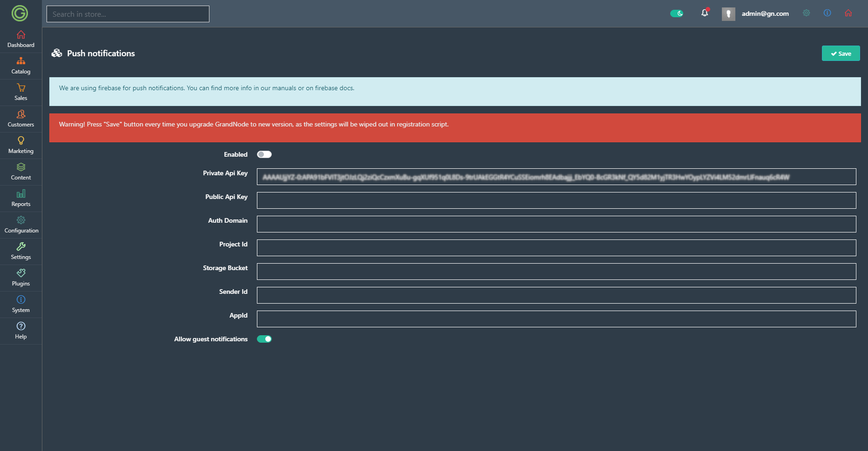The width and height of the screenshot is (868, 451).
Task: Open the System info section
Action: pyautogui.click(x=21, y=305)
